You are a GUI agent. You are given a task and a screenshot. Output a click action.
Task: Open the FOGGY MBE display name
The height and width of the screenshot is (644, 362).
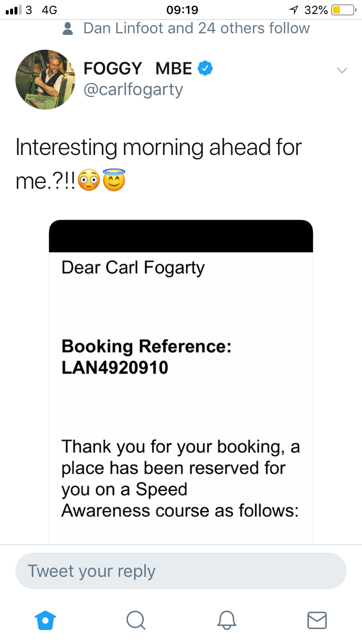(x=138, y=69)
